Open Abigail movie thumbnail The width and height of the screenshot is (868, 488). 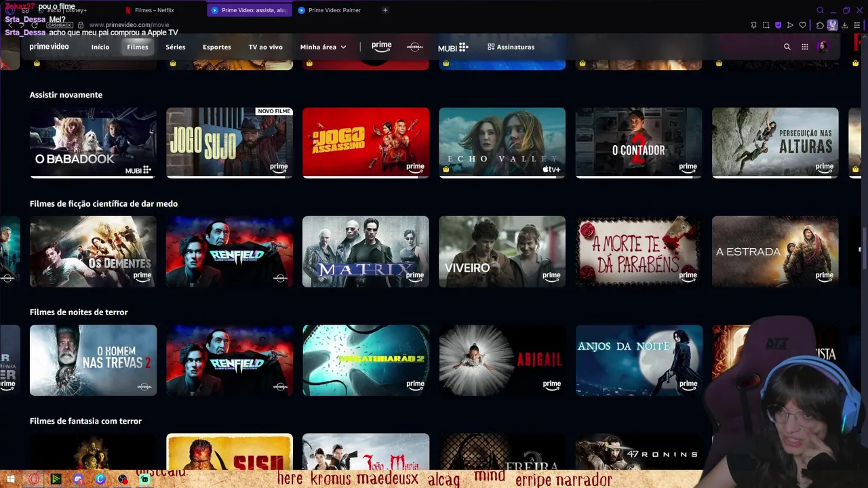click(502, 360)
